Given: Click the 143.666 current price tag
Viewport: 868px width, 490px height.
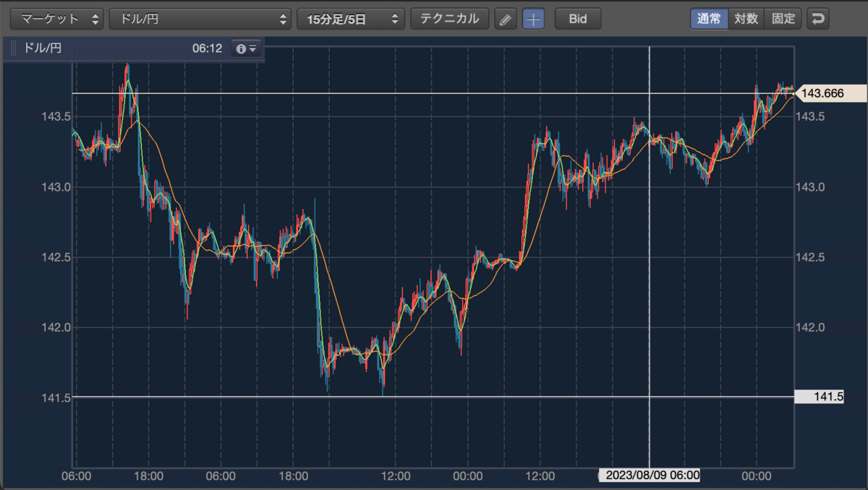Looking at the screenshot, I should pos(830,93).
